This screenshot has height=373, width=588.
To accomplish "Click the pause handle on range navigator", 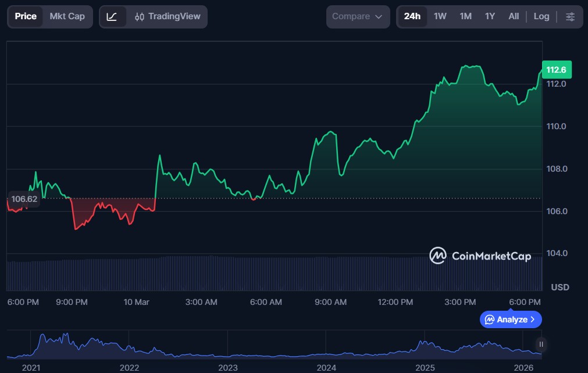I will (x=541, y=344).
